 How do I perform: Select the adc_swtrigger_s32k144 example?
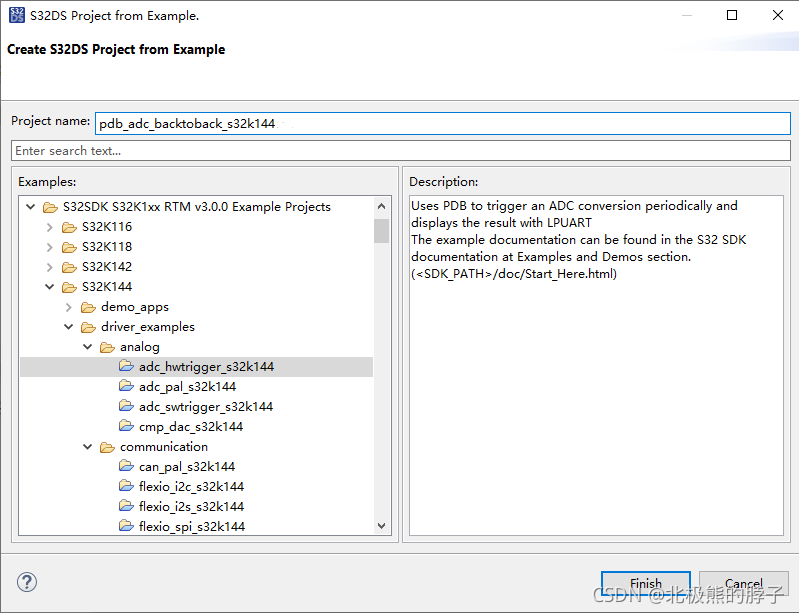point(206,407)
